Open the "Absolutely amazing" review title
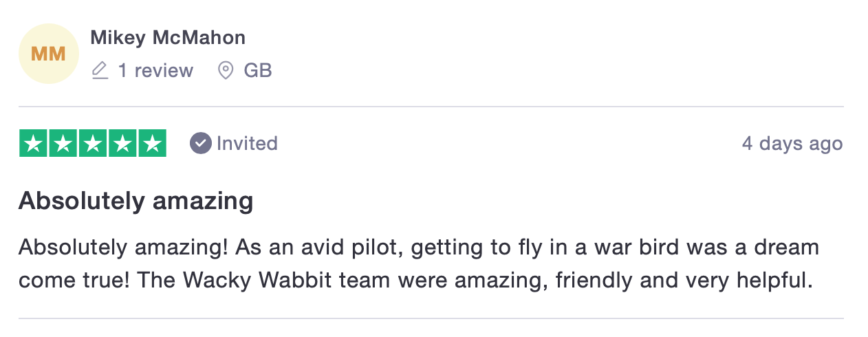This screenshot has height=337, width=868. pyautogui.click(x=135, y=201)
